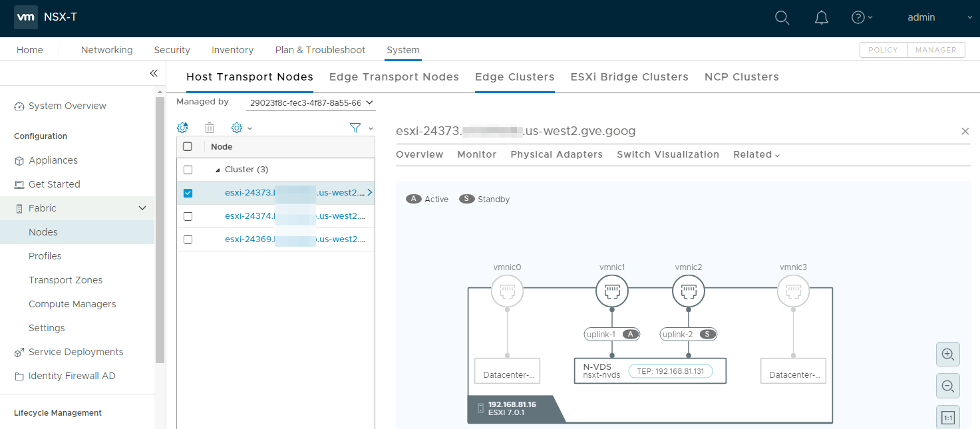The width and height of the screenshot is (980, 429).
Task: Zoom out on switch visualization
Action: click(948, 386)
